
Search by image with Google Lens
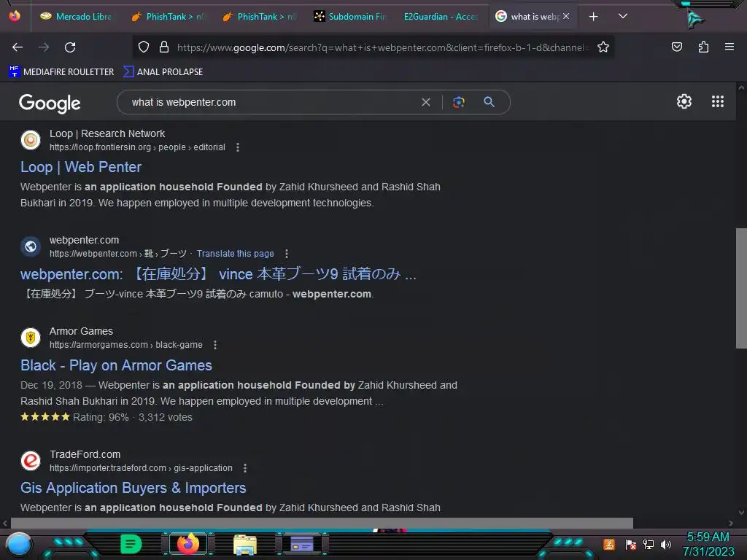pos(459,102)
